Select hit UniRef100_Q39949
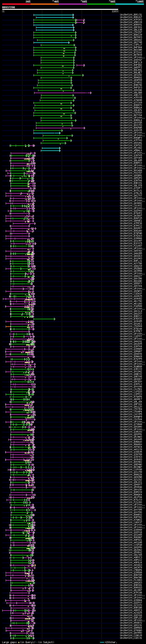This screenshot has height=644, width=146. click(x=131, y=530)
